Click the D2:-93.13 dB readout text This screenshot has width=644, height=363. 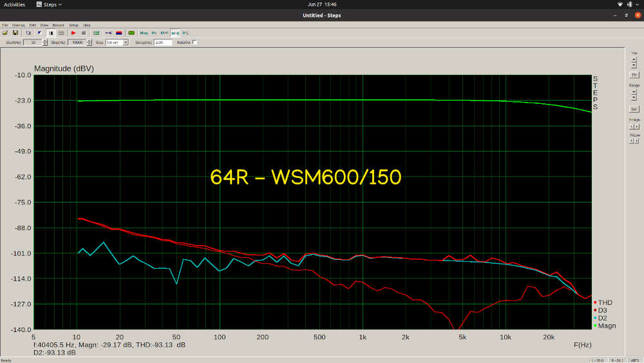pyautogui.click(x=55, y=353)
